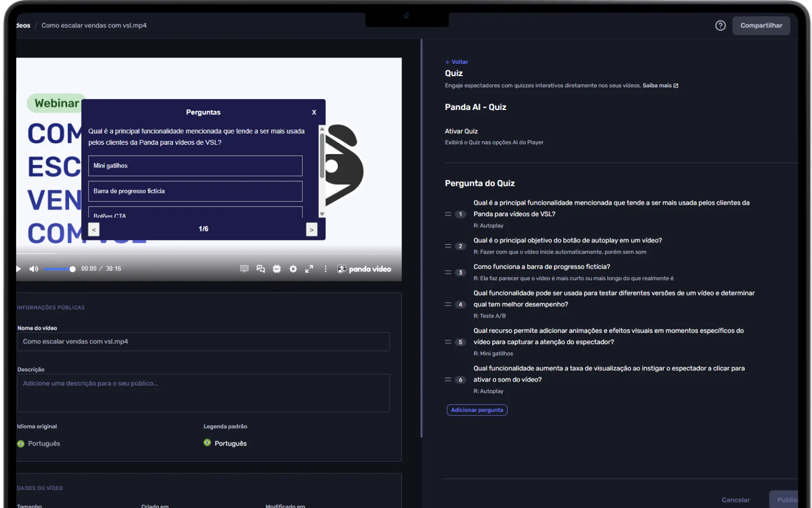Select answer Barra de progresso fictícia
The image size is (812, 508).
(x=195, y=191)
